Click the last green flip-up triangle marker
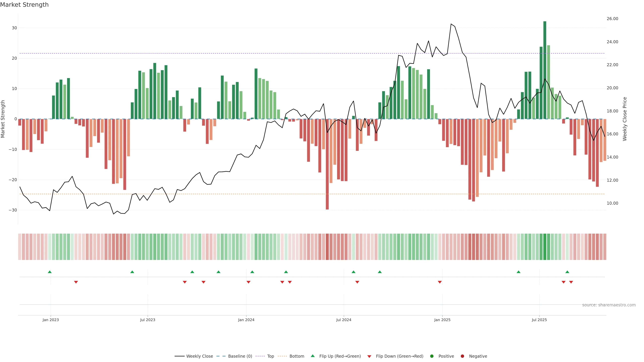Viewport: 644px width, 362px height. pyautogui.click(x=567, y=272)
